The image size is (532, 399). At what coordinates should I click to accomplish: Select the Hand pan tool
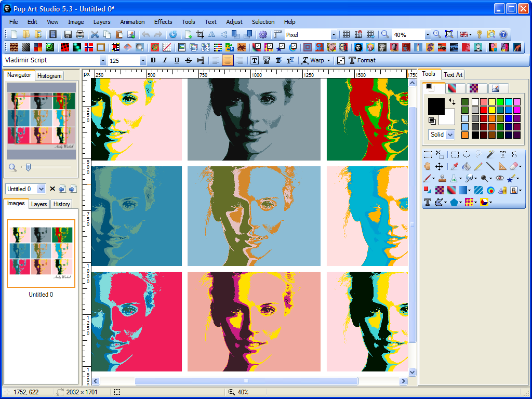click(428, 167)
